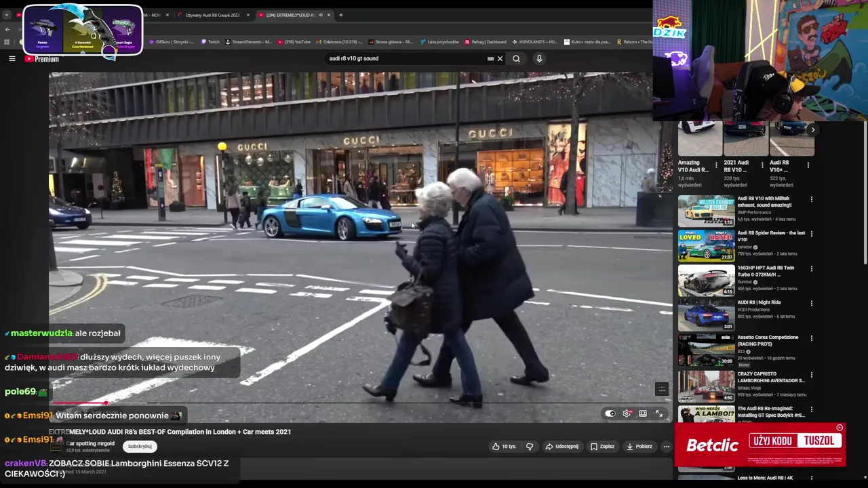Open the (356) YouTube bookmark
Image resolution: width=868 pixels, height=488 pixels.
294,42
